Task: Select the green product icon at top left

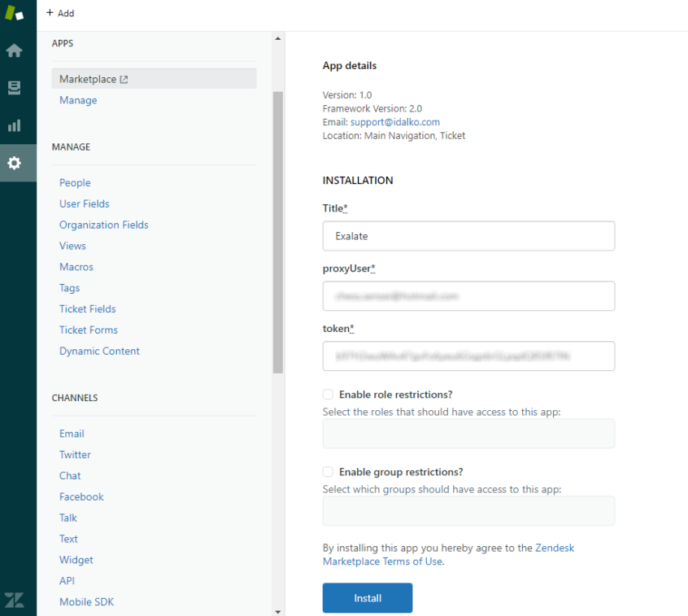Action: point(13,13)
